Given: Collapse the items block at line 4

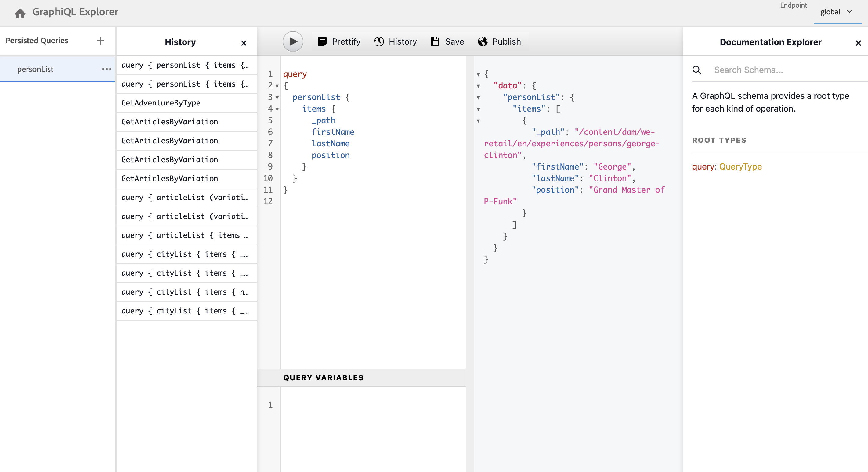Looking at the screenshot, I should click(277, 109).
